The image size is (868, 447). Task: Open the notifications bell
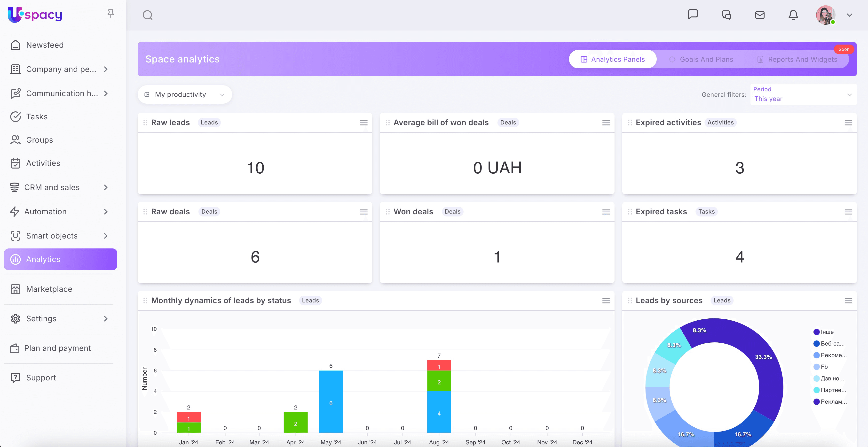click(x=793, y=15)
